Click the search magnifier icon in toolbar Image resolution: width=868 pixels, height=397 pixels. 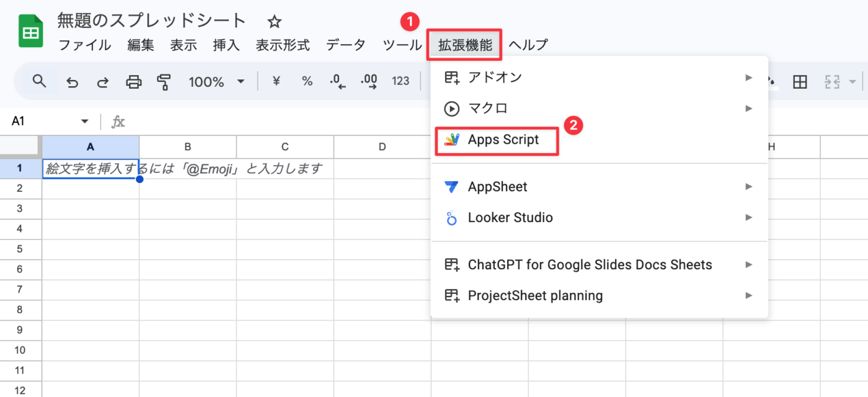point(40,81)
